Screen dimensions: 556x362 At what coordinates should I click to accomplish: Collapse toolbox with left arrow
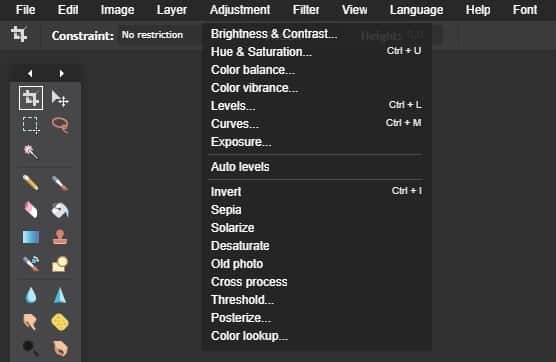pos(30,73)
